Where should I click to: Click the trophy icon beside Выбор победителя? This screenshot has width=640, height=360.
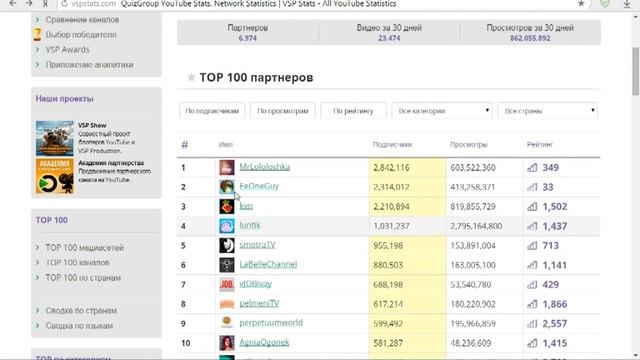(x=37, y=34)
